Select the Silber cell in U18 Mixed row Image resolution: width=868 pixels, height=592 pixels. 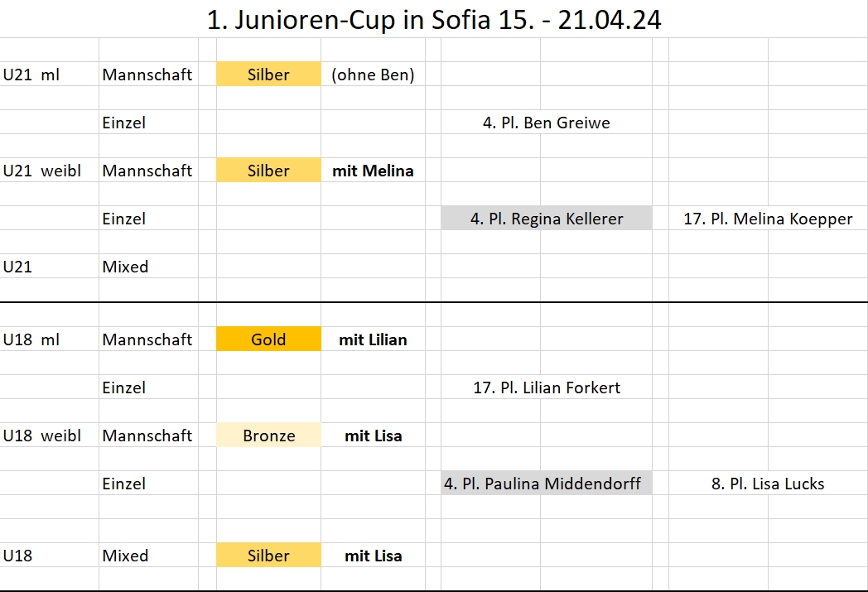[268, 556]
